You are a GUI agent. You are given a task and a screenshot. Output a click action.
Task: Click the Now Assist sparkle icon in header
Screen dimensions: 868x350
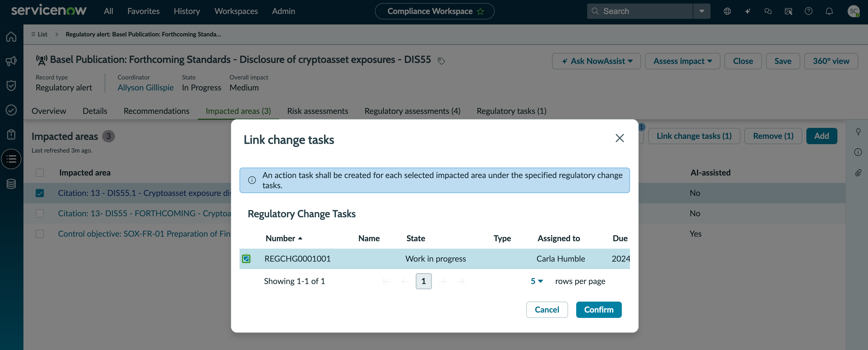coord(747,11)
